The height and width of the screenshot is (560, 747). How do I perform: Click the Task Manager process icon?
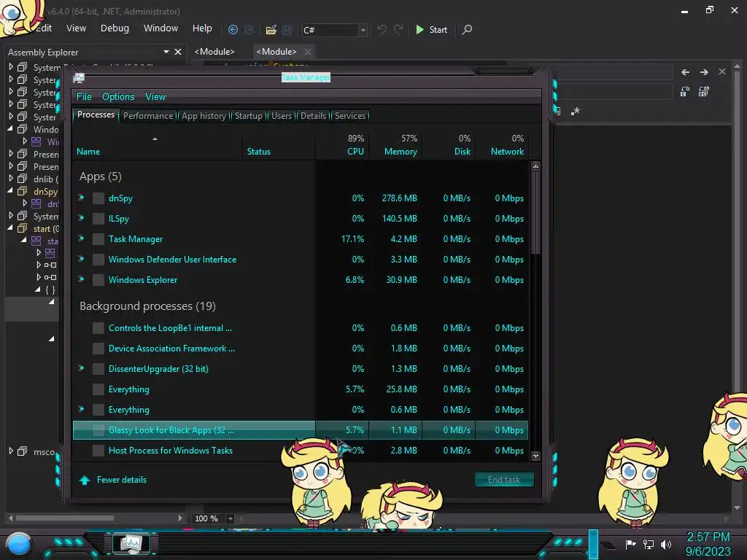[x=98, y=239]
